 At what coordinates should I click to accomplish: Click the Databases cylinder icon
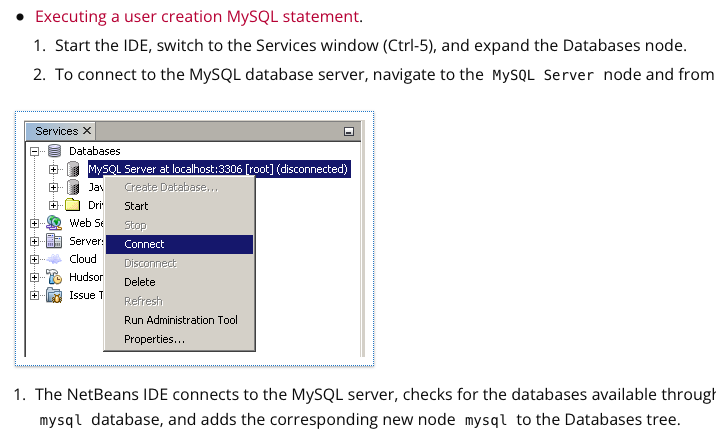tap(54, 151)
